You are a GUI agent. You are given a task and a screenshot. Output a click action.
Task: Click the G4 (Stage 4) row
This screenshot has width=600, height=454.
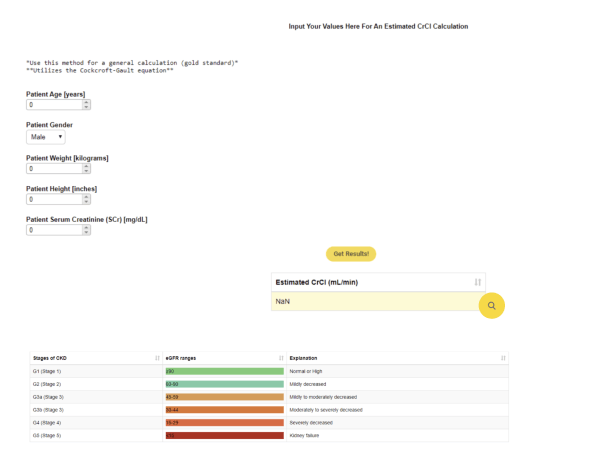(269, 423)
